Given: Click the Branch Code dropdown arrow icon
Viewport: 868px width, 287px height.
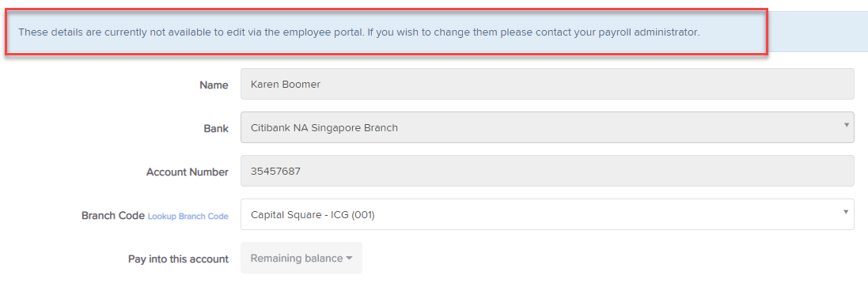Looking at the screenshot, I should point(846,212).
